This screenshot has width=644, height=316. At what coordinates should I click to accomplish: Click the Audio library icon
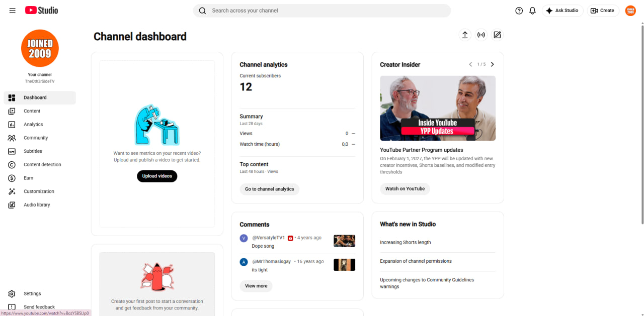(x=12, y=205)
